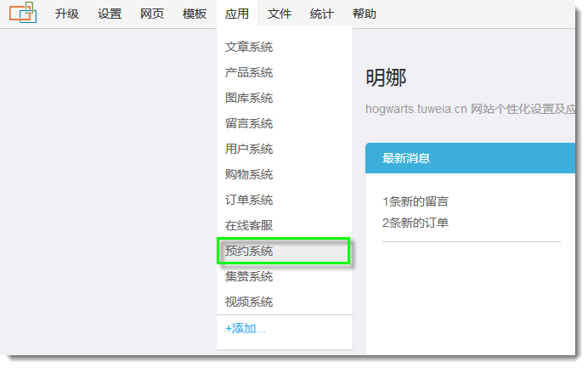Open 图库系统 from the menu

click(x=249, y=99)
